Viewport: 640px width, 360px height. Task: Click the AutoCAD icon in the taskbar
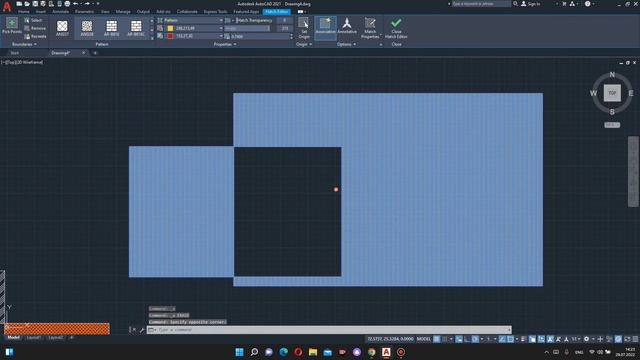coord(386,352)
